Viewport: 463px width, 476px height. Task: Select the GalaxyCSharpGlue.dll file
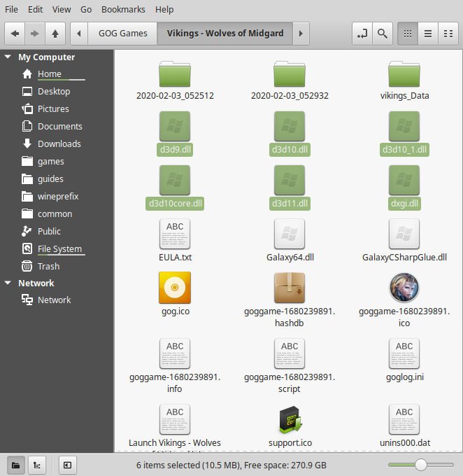pos(404,240)
